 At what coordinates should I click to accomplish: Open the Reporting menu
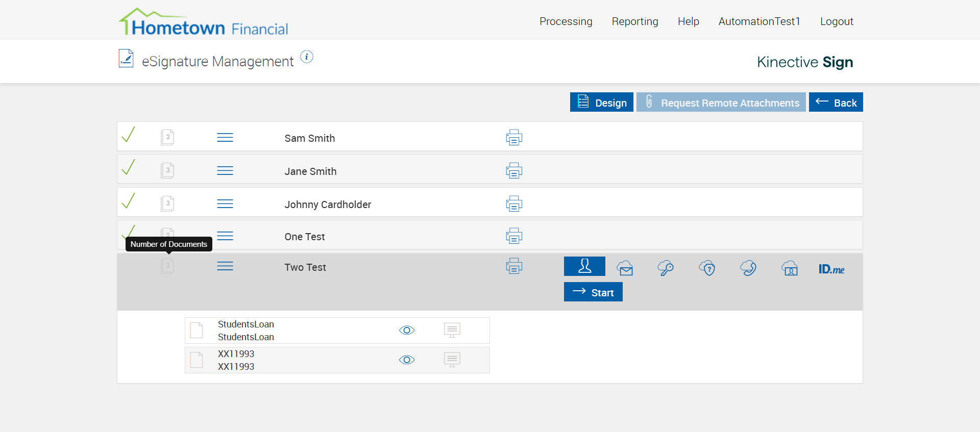pos(635,21)
